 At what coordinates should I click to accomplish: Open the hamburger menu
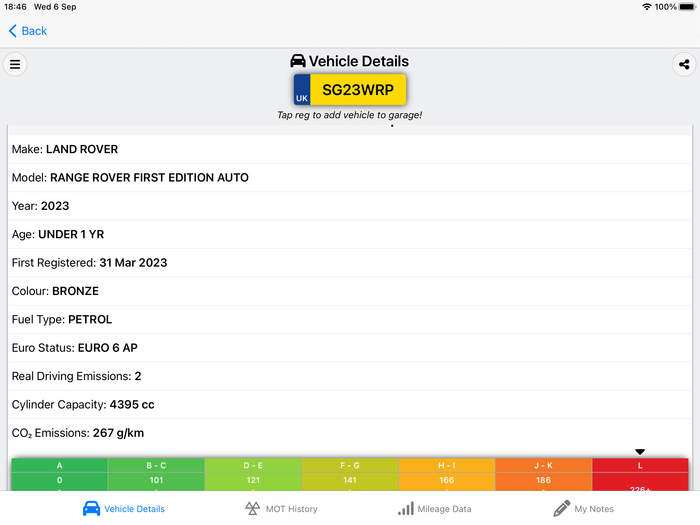tap(15, 64)
